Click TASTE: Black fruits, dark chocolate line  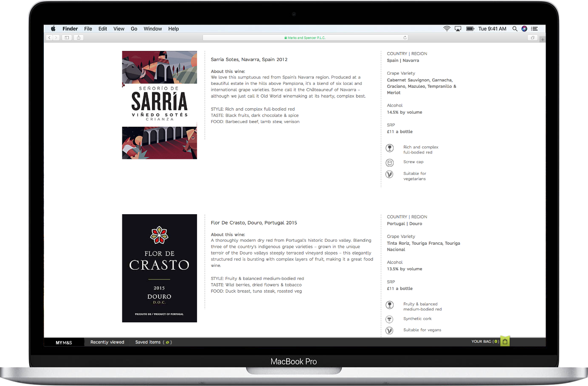pyautogui.click(x=255, y=115)
